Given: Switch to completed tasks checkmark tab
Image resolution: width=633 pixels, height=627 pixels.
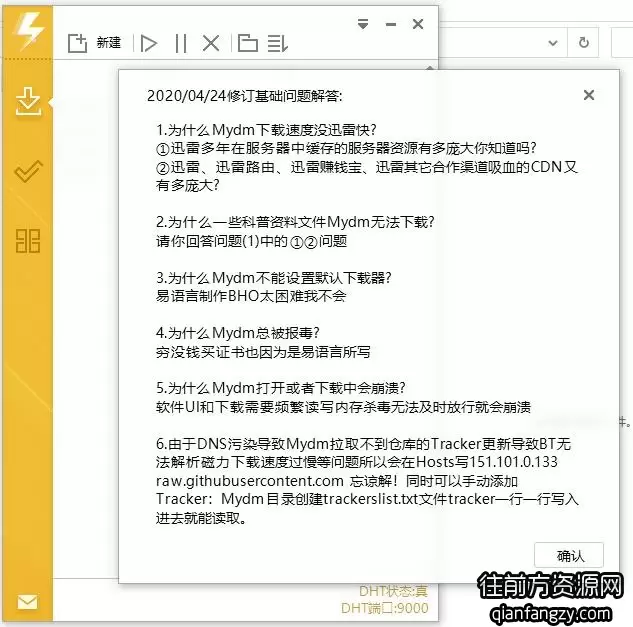Looking at the screenshot, I should [28, 171].
